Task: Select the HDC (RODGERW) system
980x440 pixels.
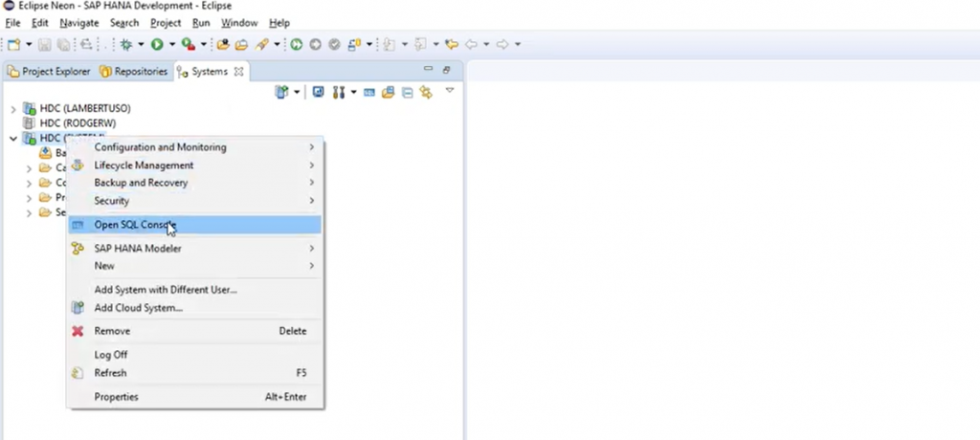Action: [71, 123]
